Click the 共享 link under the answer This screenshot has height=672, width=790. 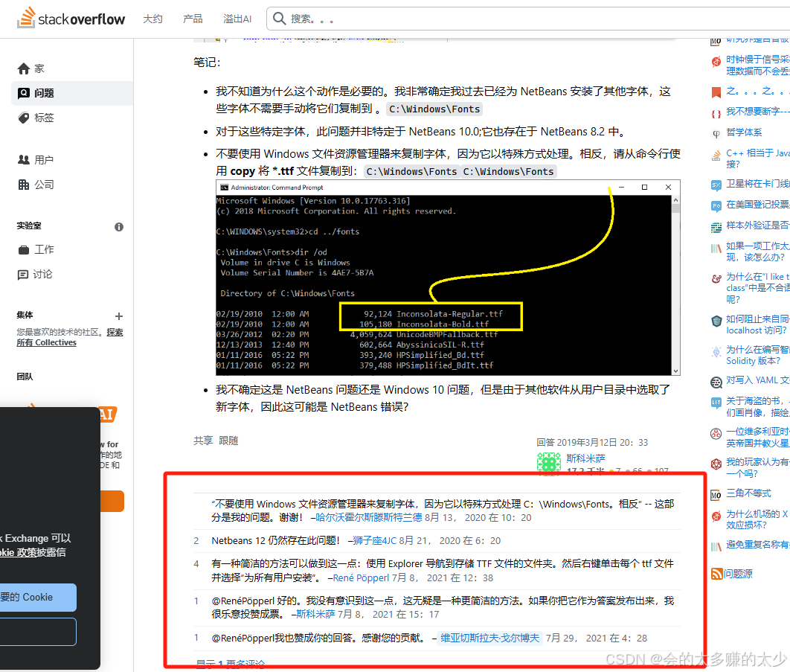click(x=204, y=441)
